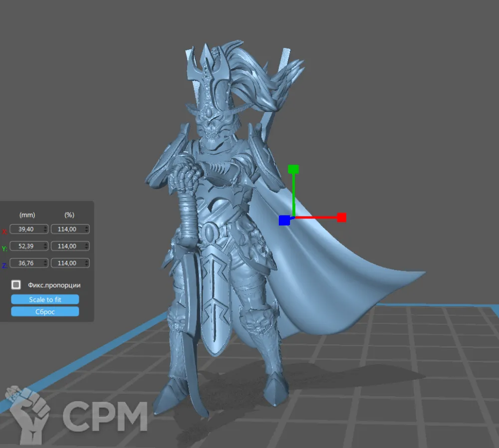Click the blue Z-axis gizmo handle

[284, 220]
